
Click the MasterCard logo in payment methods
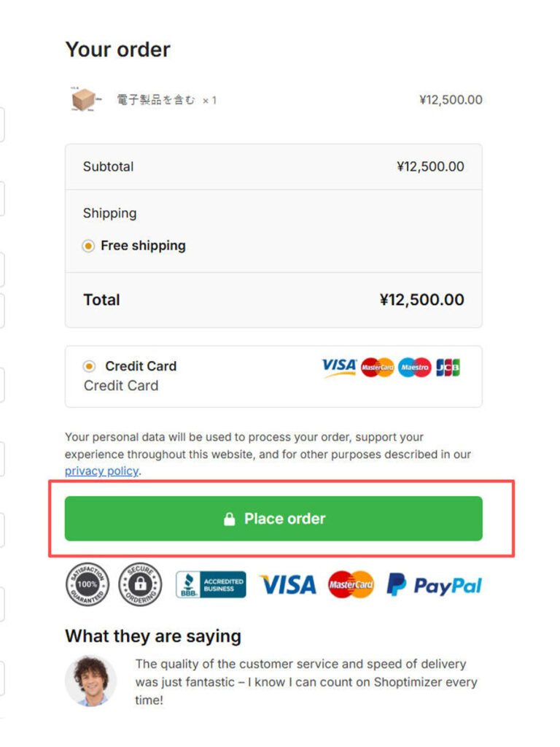point(378,368)
